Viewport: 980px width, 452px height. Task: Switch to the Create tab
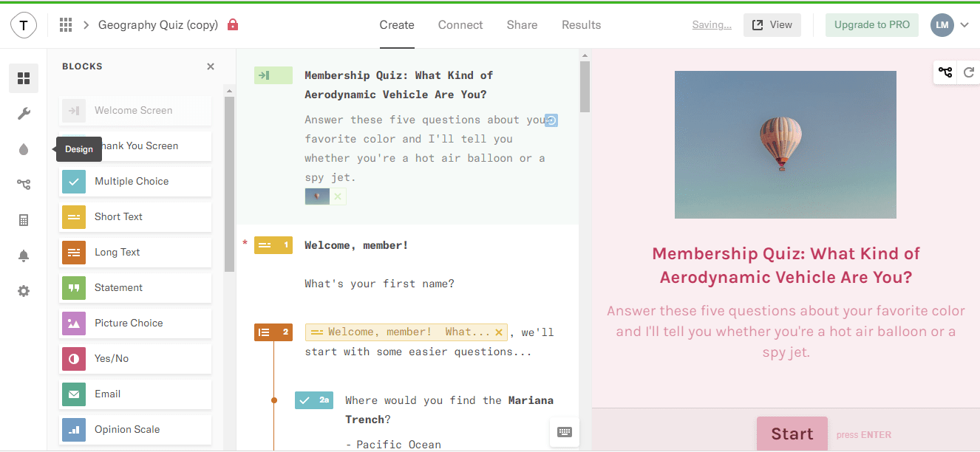397,25
